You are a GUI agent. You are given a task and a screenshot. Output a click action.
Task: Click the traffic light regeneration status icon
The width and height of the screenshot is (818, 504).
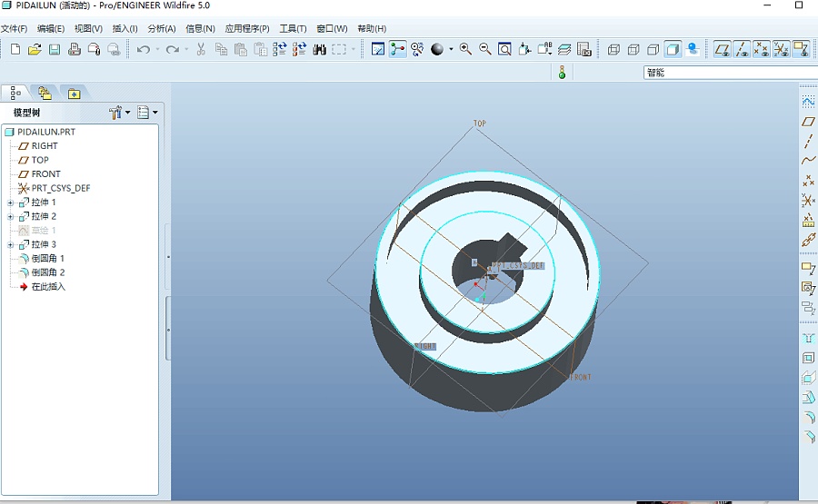tap(562, 73)
